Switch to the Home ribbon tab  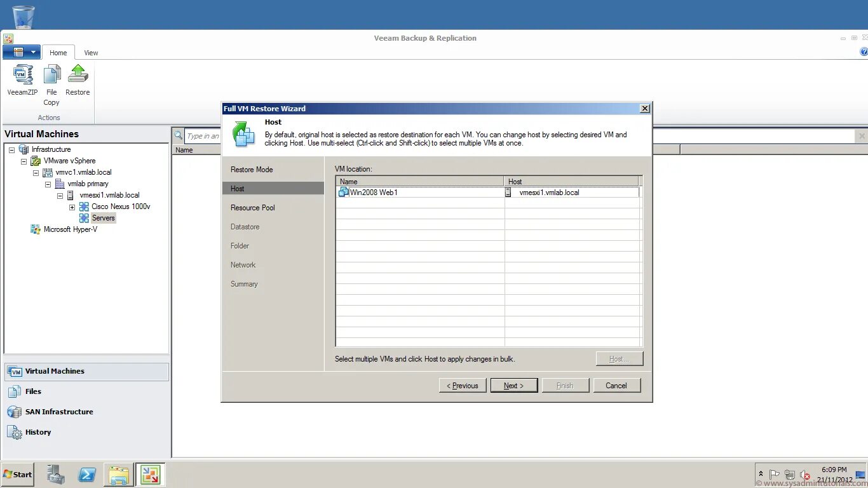tap(58, 53)
